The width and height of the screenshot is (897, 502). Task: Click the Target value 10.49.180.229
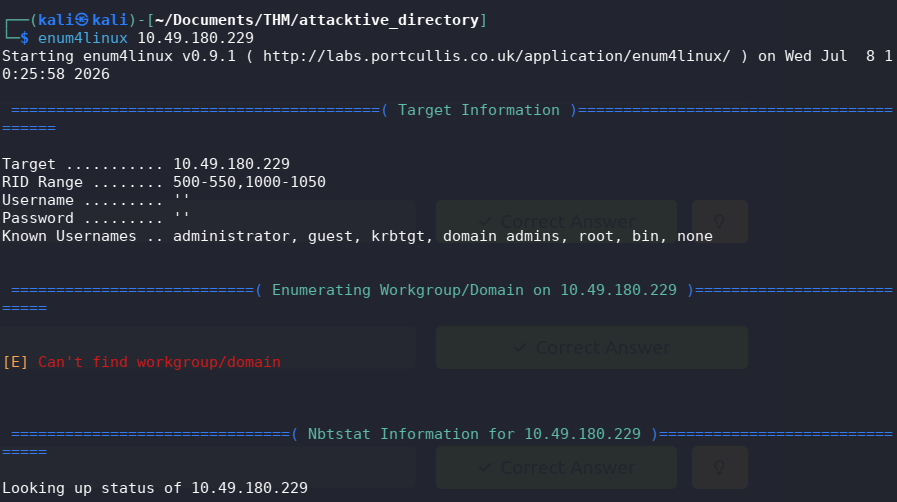tap(232, 164)
